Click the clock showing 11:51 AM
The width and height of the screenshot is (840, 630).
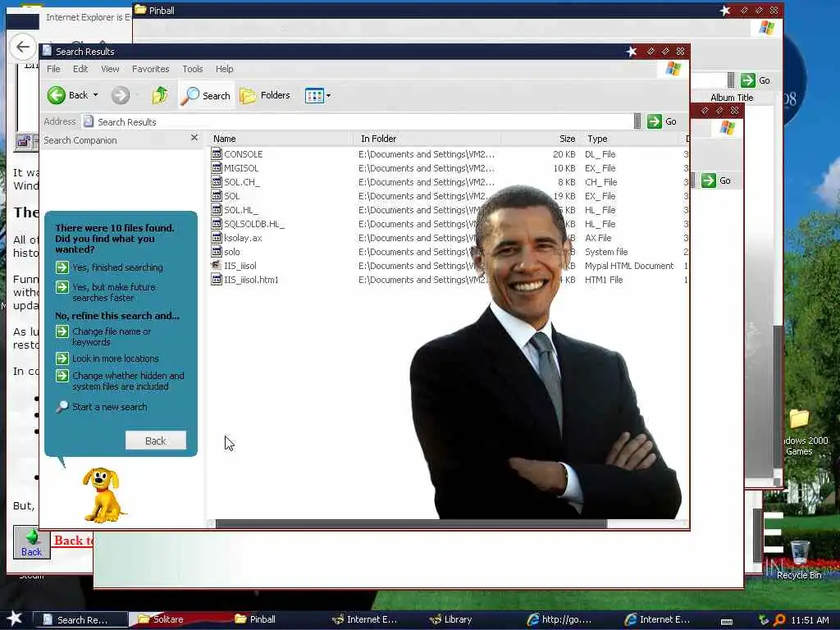point(810,620)
